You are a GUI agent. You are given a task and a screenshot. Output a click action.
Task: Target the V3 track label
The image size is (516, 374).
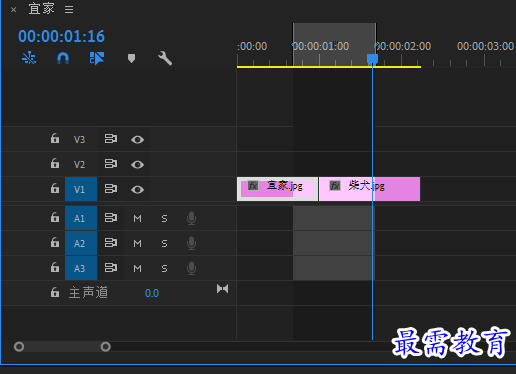(x=79, y=139)
